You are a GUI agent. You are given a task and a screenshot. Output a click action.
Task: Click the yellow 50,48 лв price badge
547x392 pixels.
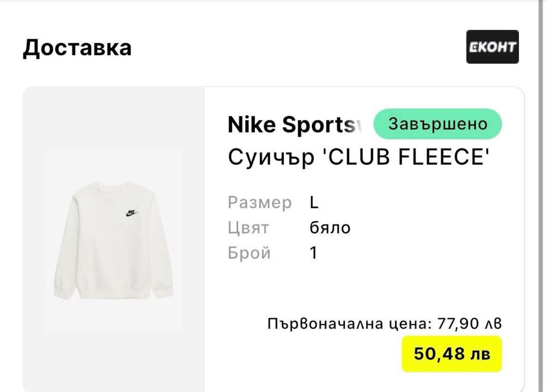[452, 354]
